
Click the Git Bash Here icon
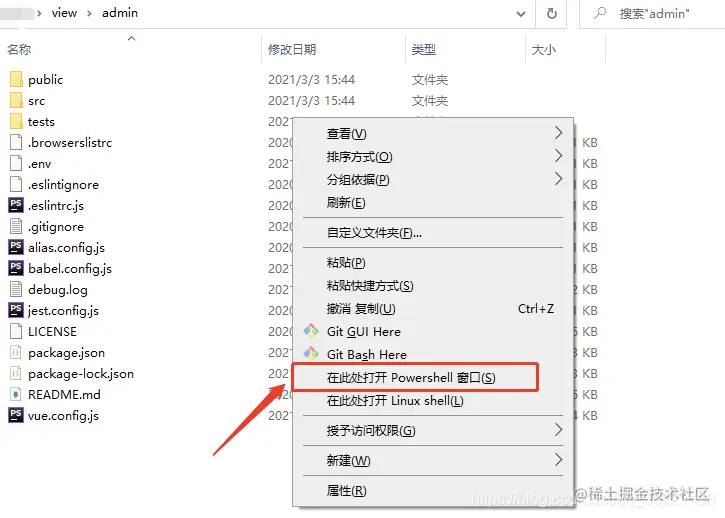coord(311,354)
